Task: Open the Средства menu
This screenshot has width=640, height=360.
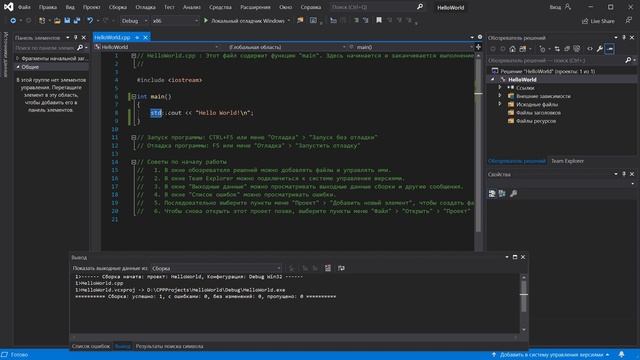Action: pyautogui.click(x=220, y=7)
